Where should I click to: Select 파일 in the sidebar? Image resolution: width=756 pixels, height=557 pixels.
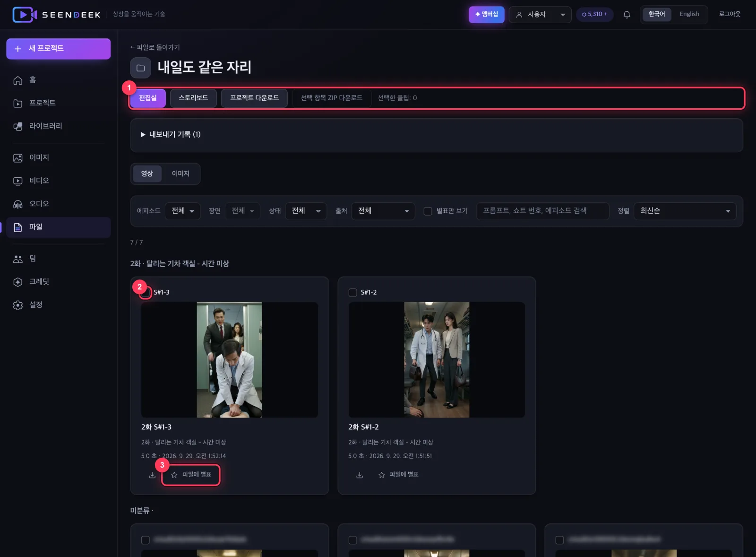click(x=59, y=227)
